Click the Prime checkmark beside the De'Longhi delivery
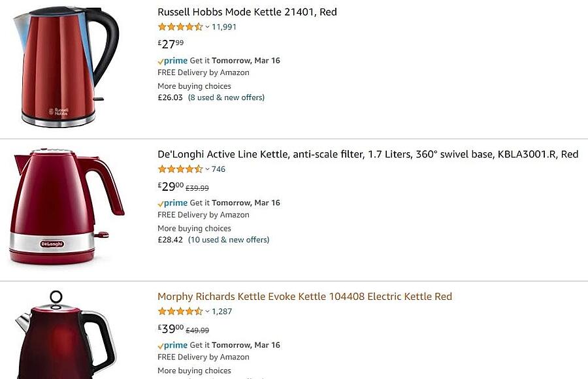 pyautogui.click(x=159, y=203)
